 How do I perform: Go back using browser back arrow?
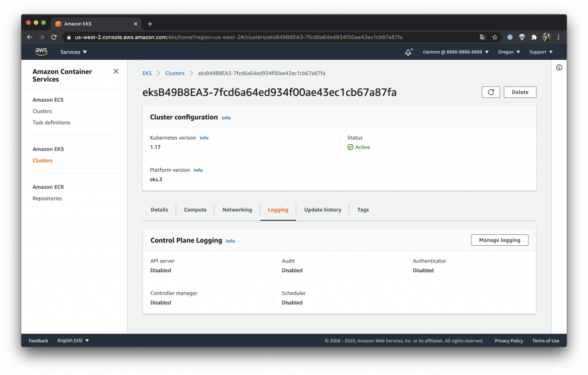[30, 37]
